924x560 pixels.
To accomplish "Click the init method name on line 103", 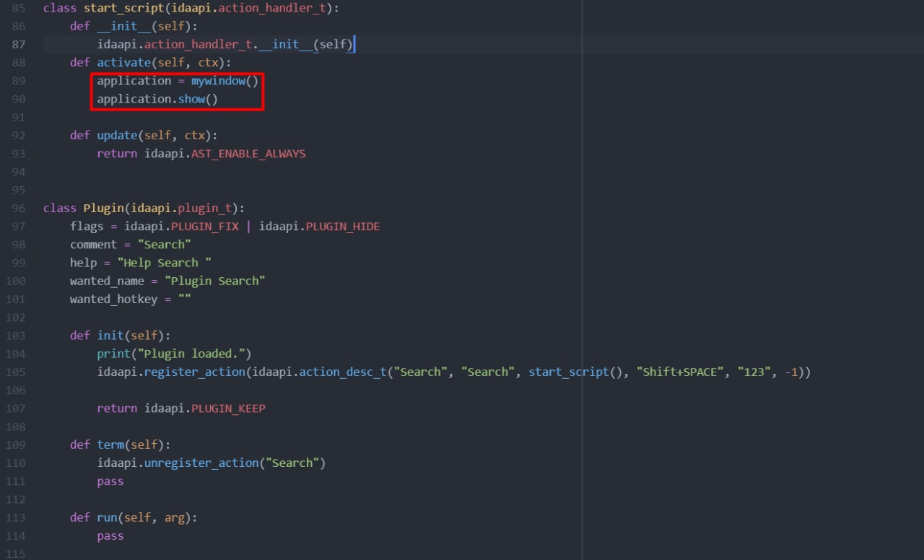I will point(110,336).
